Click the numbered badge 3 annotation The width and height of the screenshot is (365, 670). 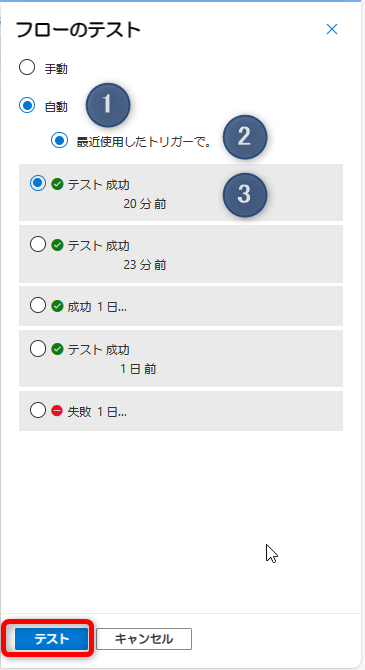coord(244,194)
